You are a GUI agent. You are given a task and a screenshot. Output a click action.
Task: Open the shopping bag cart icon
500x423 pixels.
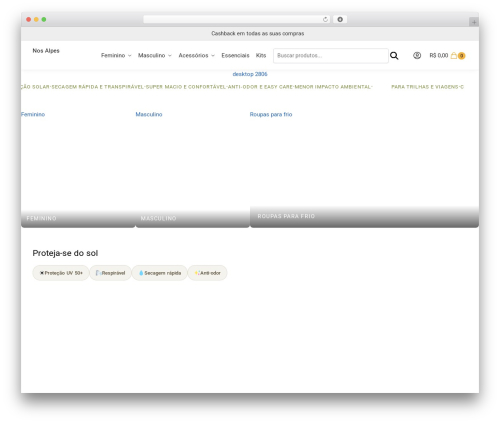coord(454,55)
